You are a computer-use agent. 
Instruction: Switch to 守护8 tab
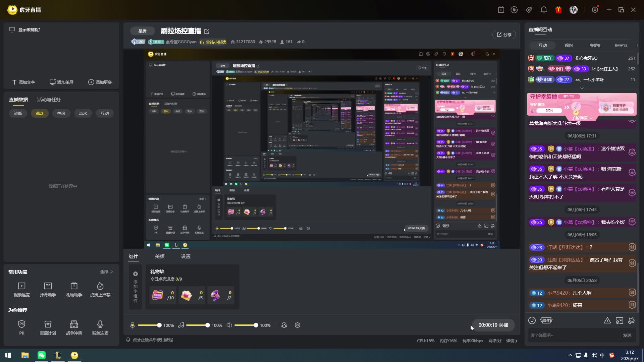coord(595,45)
